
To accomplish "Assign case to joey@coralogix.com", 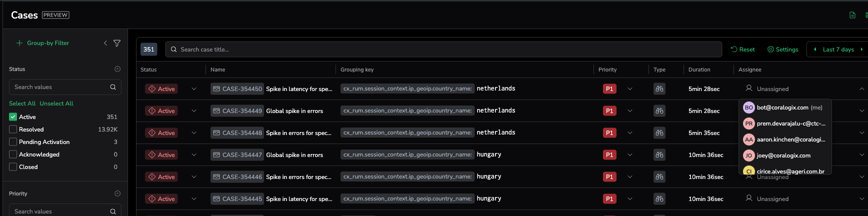I will point(783,155).
